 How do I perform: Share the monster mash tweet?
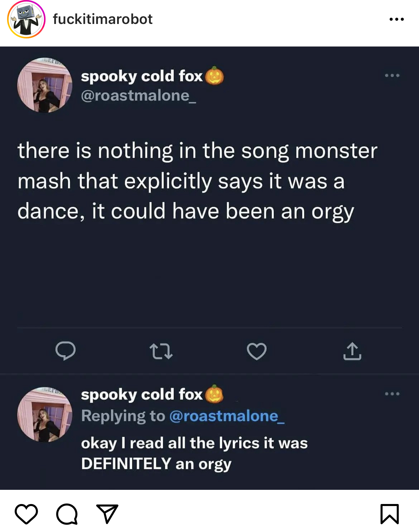pos(352,351)
